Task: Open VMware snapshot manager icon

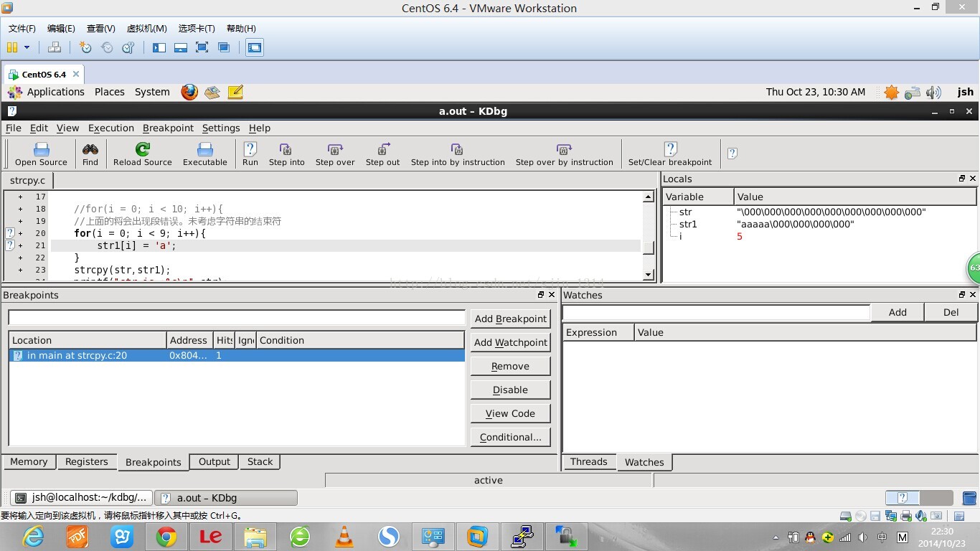Action: pos(128,47)
